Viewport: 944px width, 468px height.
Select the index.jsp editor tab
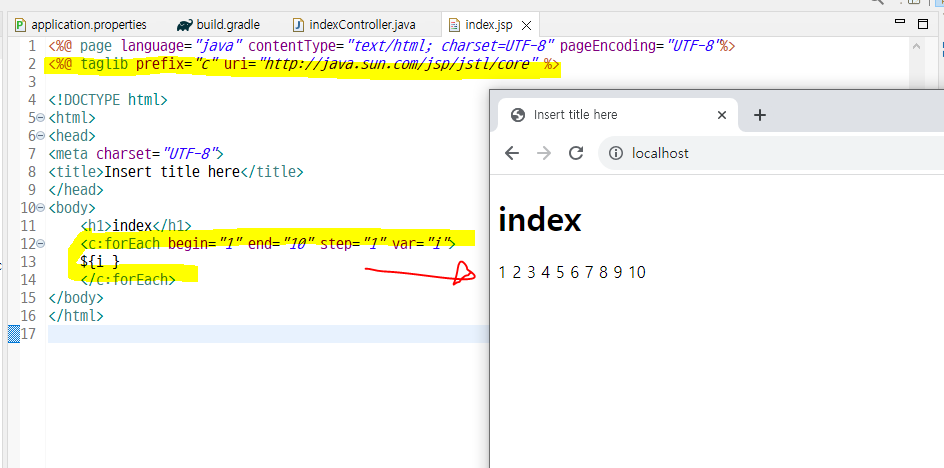(488, 25)
